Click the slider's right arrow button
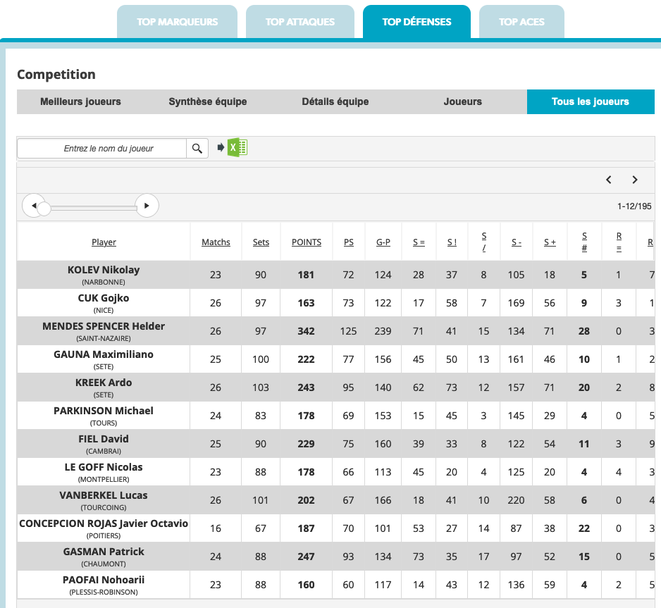The width and height of the screenshot is (661, 608). pos(147,206)
